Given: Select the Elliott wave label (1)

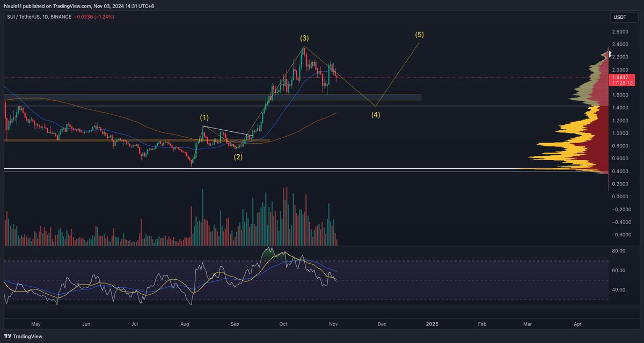Looking at the screenshot, I should 204,117.
